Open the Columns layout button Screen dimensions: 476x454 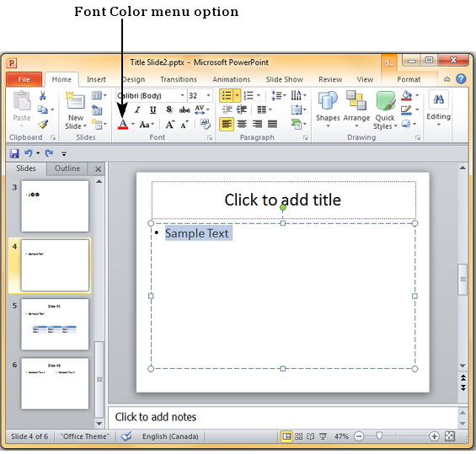click(x=264, y=109)
